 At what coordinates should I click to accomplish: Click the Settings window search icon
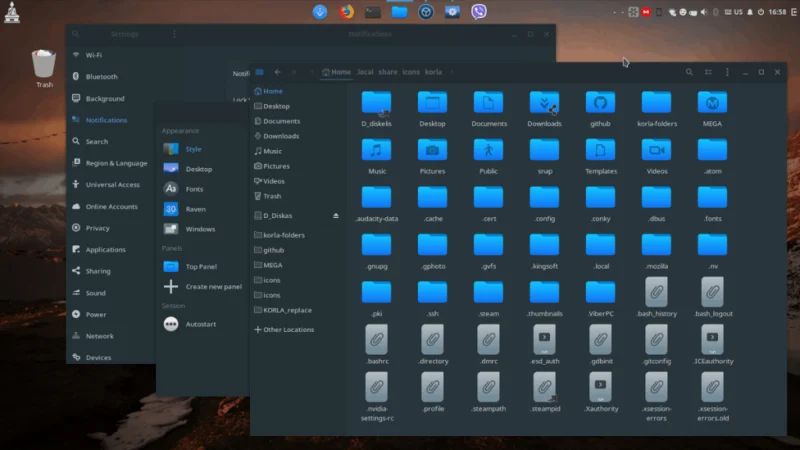[x=76, y=34]
